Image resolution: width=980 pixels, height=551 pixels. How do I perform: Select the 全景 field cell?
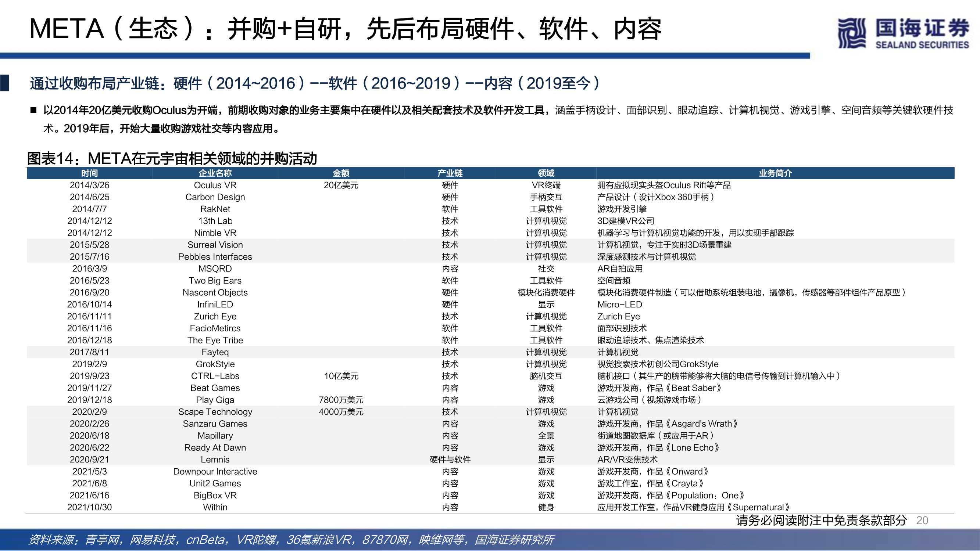(546, 436)
